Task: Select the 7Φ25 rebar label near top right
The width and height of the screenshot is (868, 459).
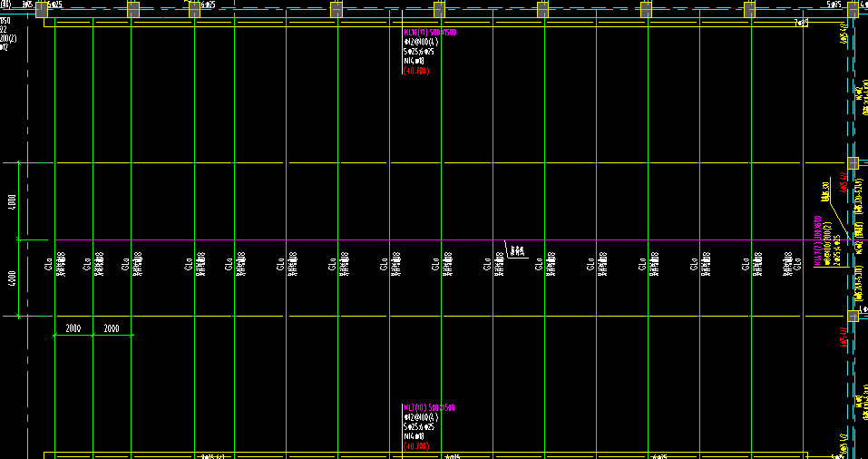Action: tap(801, 23)
